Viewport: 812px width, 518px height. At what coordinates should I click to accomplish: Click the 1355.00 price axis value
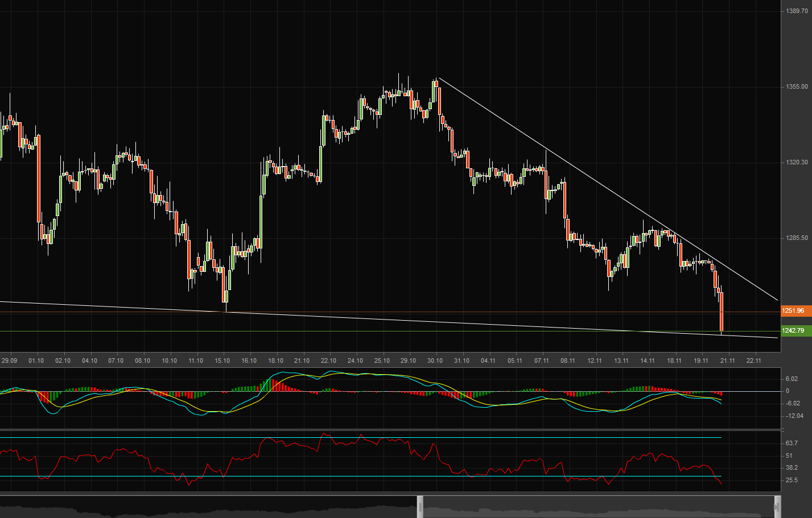798,88
